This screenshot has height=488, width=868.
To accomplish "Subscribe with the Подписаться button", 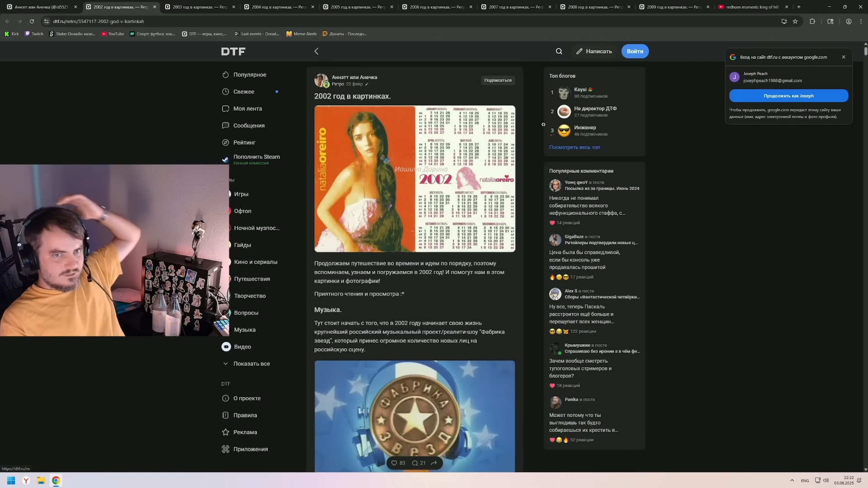I will coord(498,81).
